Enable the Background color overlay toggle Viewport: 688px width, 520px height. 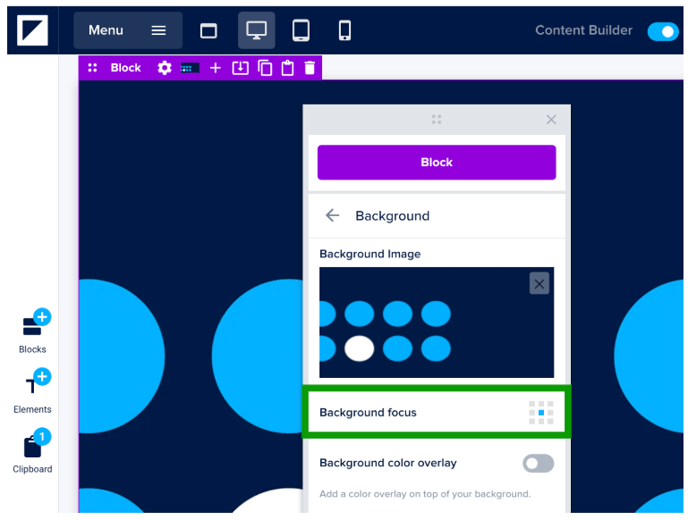tap(538, 463)
